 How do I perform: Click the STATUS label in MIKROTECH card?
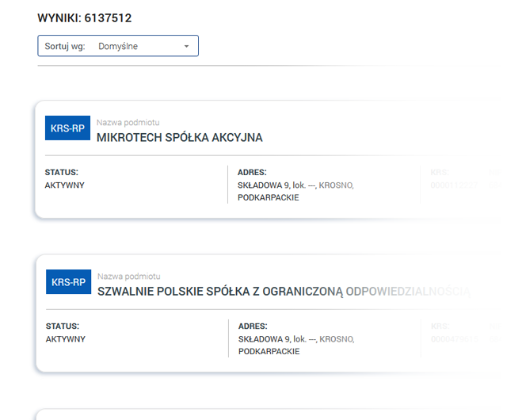coord(61,172)
